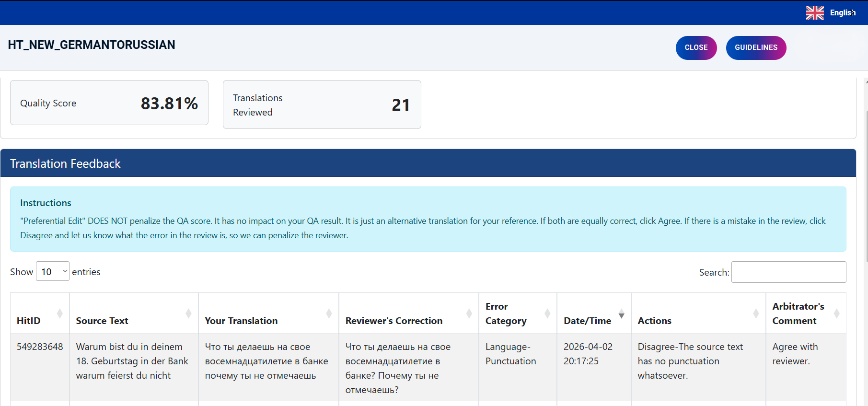This screenshot has width=868, height=406.
Task: Click sort arrows in Reviewer's Correction column
Action: (x=469, y=313)
